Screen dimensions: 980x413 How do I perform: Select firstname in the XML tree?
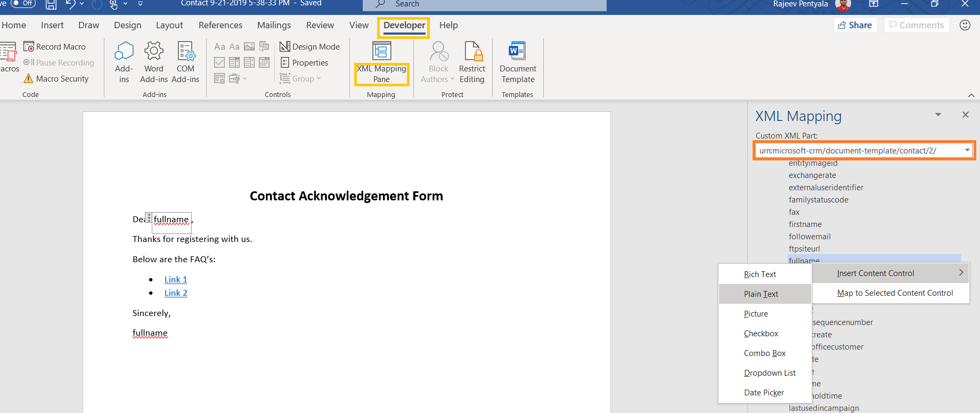pos(805,224)
